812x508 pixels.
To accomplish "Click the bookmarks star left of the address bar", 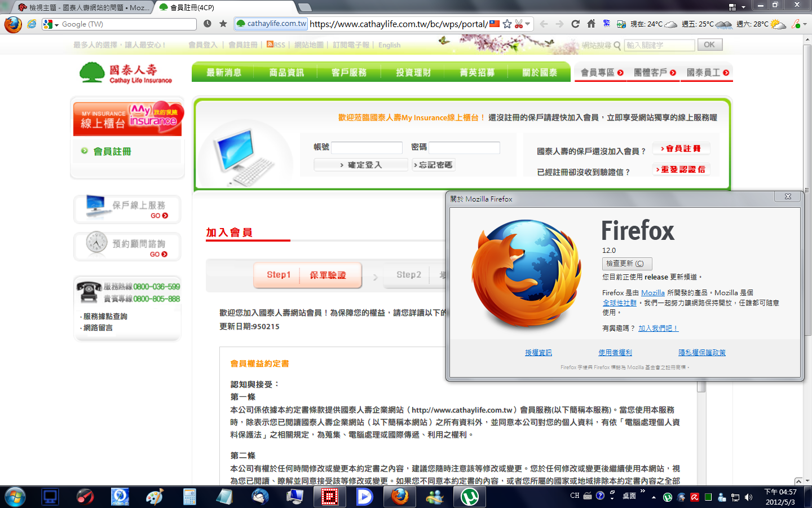I will tap(223, 24).
